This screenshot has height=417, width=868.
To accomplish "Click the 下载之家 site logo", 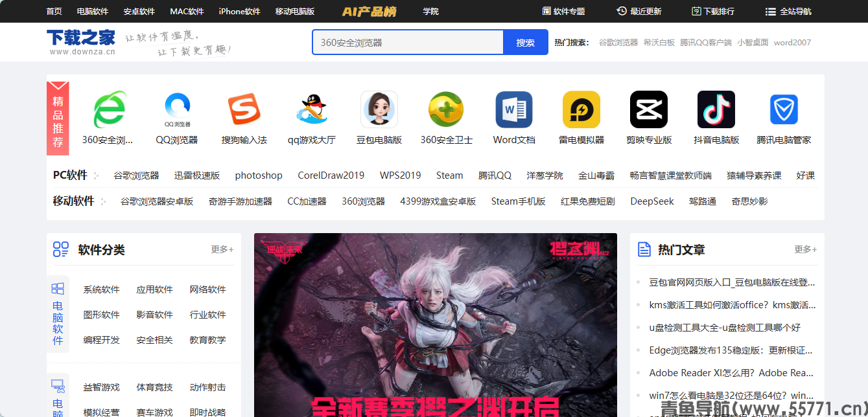I will click(81, 42).
